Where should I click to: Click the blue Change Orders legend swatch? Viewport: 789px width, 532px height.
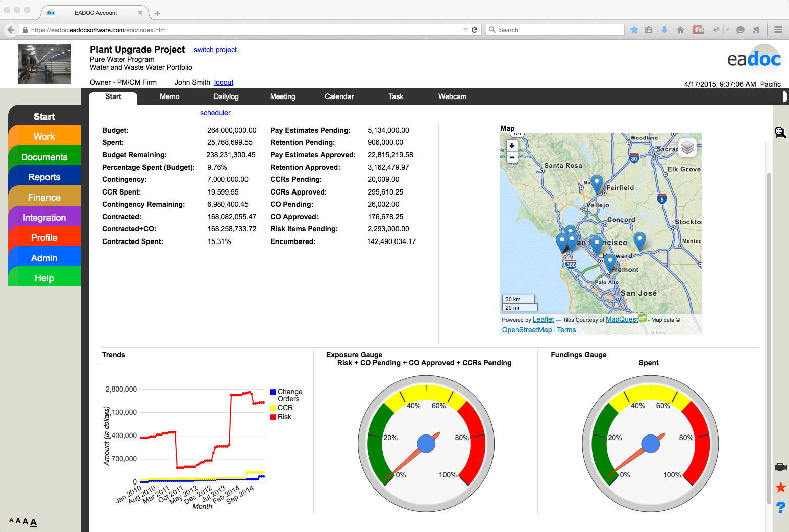click(273, 392)
